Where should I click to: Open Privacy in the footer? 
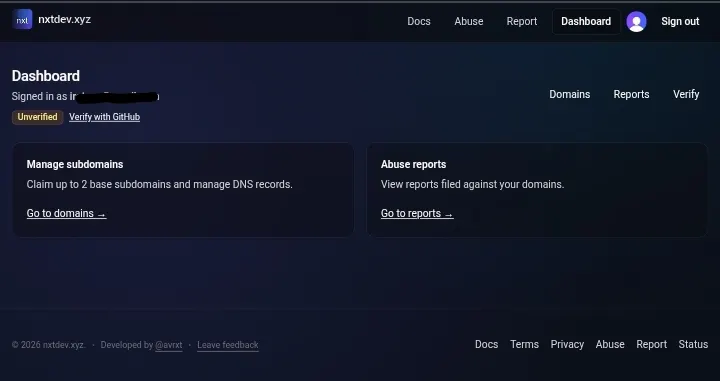[x=567, y=344]
